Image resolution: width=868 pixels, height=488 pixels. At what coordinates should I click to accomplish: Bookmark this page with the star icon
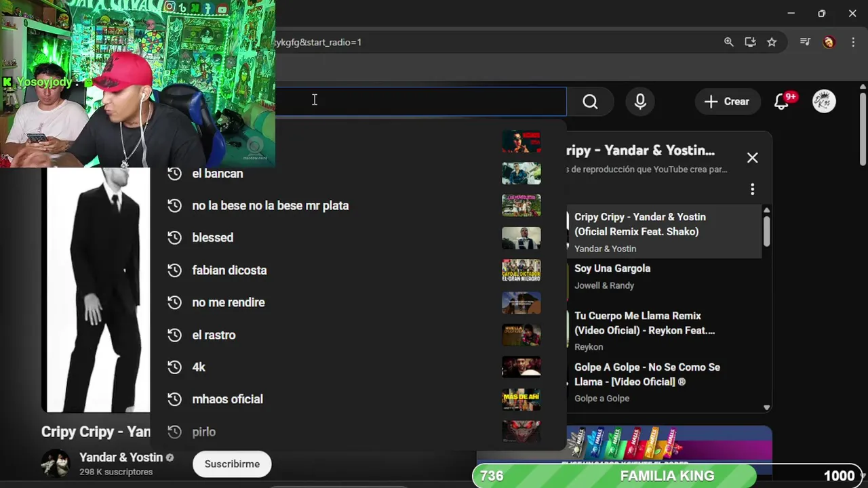(772, 42)
